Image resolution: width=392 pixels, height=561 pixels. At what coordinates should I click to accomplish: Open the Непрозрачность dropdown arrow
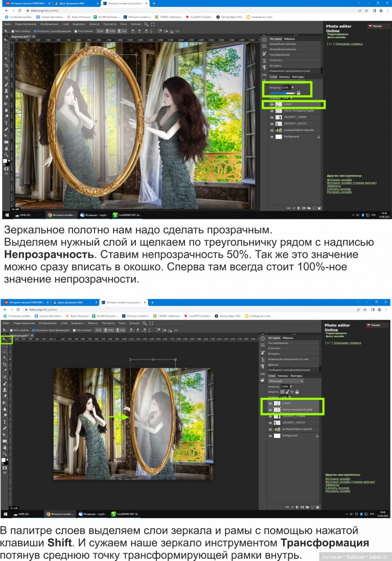click(x=292, y=88)
